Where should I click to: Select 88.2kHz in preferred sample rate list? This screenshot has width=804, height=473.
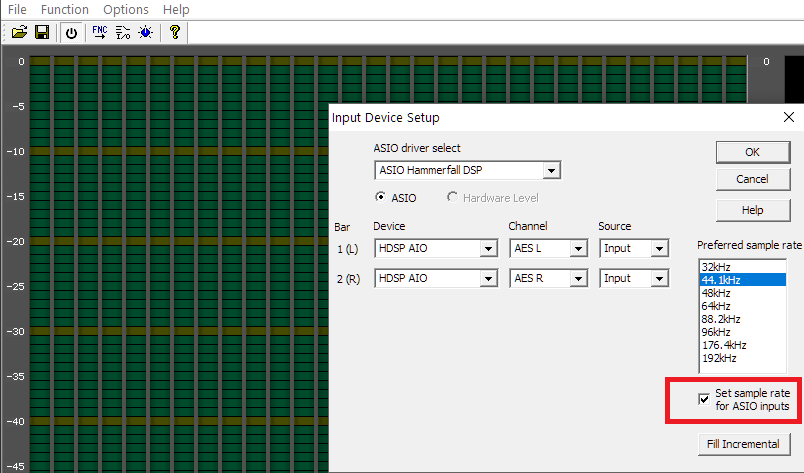pos(742,319)
